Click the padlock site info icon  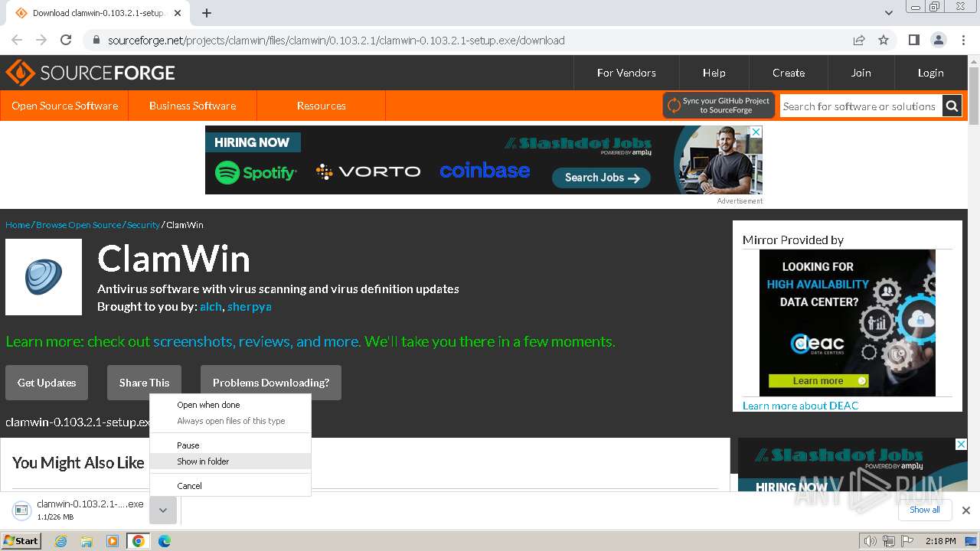tap(96, 41)
